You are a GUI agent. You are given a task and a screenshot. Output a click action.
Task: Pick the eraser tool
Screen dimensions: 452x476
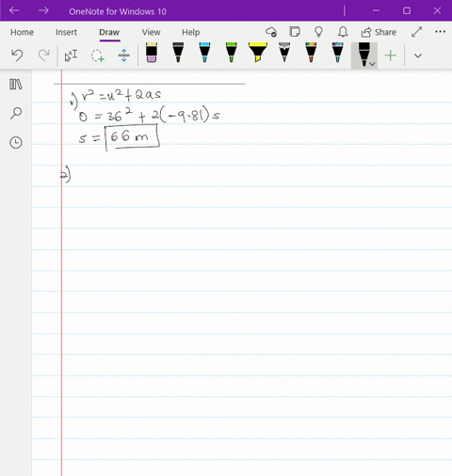coord(152,53)
